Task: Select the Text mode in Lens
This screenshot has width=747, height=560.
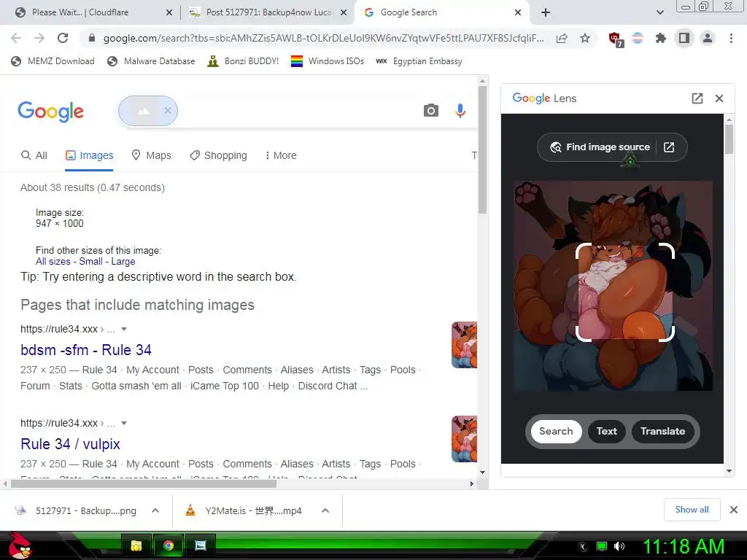Action: coord(606,431)
